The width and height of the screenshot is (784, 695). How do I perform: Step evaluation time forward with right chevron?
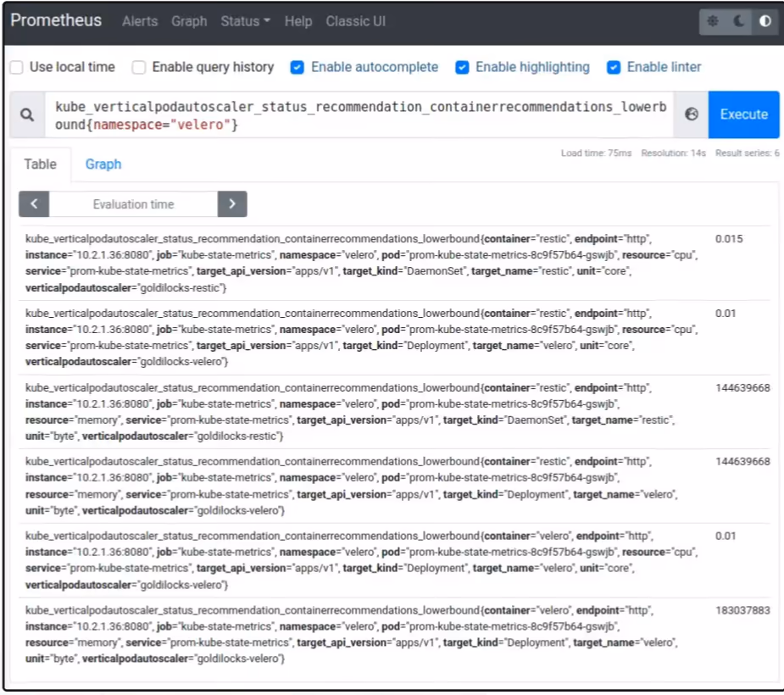tap(231, 203)
